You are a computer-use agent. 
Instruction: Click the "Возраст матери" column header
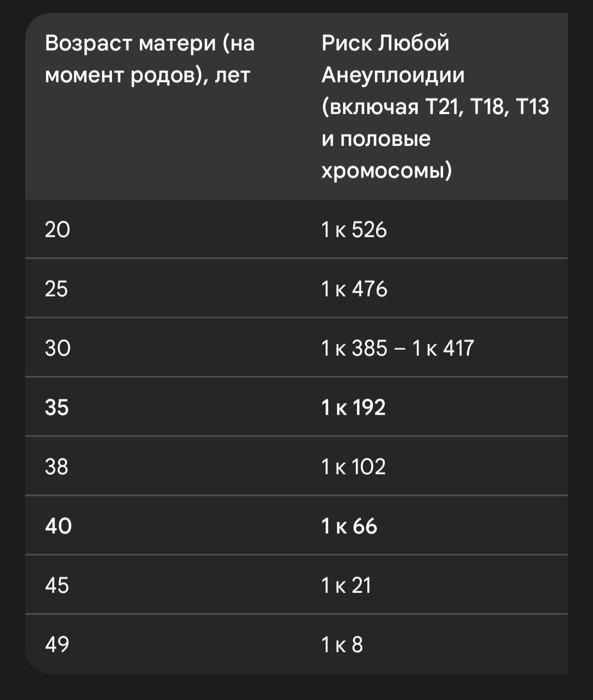click(x=149, y=43)
